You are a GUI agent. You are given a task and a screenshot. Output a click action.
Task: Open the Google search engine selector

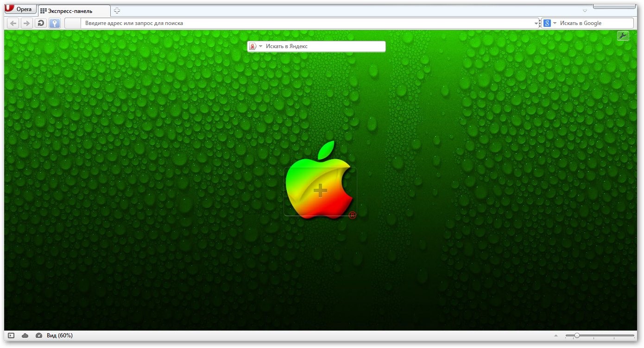[x=550, y=23]
